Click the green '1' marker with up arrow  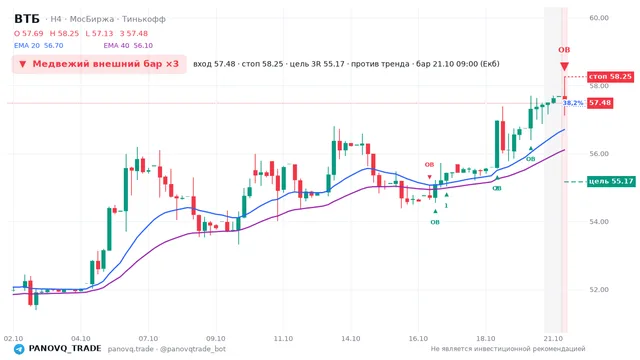pos(447,201)
